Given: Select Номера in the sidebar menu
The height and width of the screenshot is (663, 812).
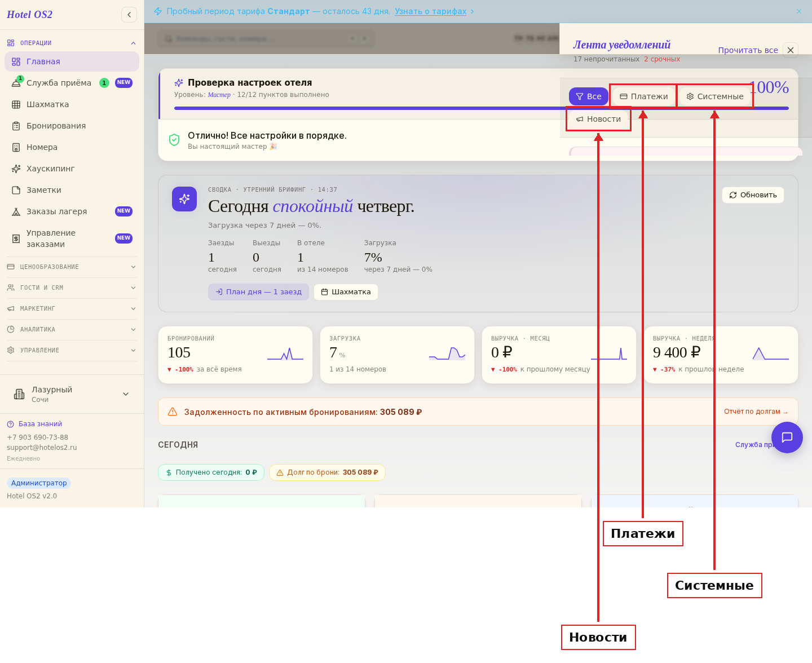Looking at the screenshot, I should click(x=72, y=147).
